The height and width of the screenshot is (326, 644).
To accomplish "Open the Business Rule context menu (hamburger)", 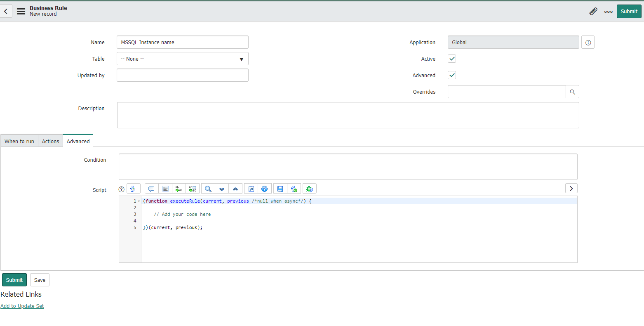I will tap(21, 12).
